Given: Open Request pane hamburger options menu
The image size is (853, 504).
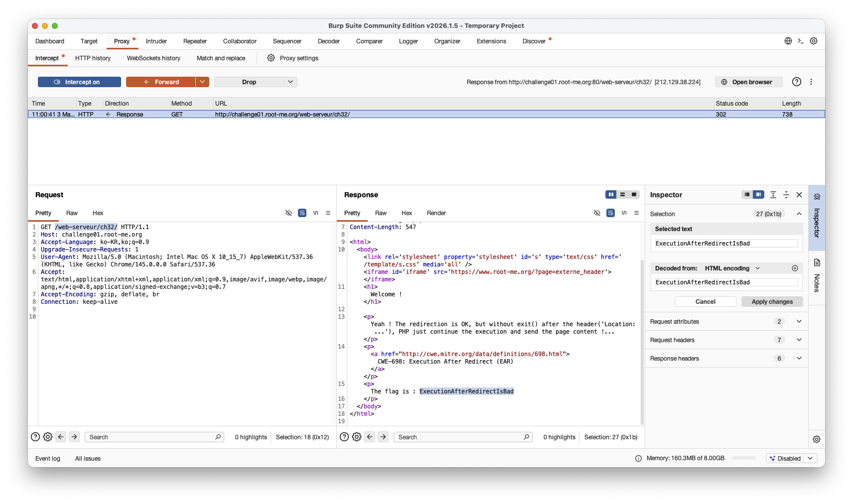Looking at the screenshot, I should tap(328, 213).
